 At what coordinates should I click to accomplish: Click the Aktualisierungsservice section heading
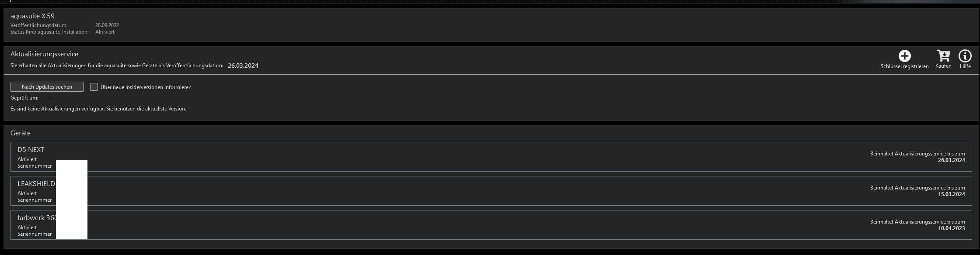[44, 54]
